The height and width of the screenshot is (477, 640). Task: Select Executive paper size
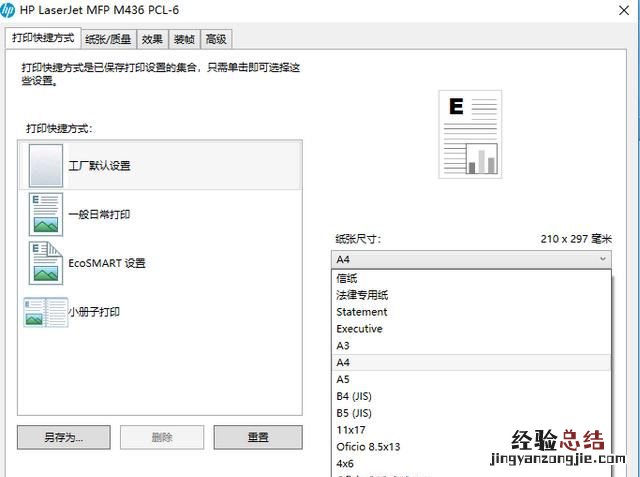(471, 329)
